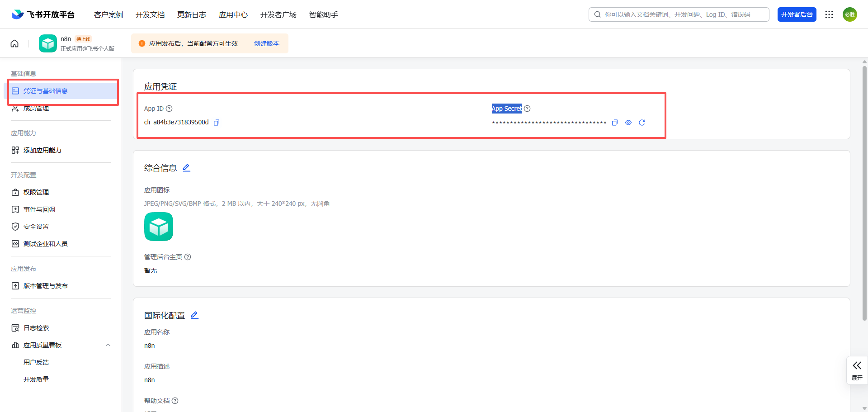The width and height of the screenshot is (868, 412).
Task: Refresh the App Secret
Action: [642, 123]
